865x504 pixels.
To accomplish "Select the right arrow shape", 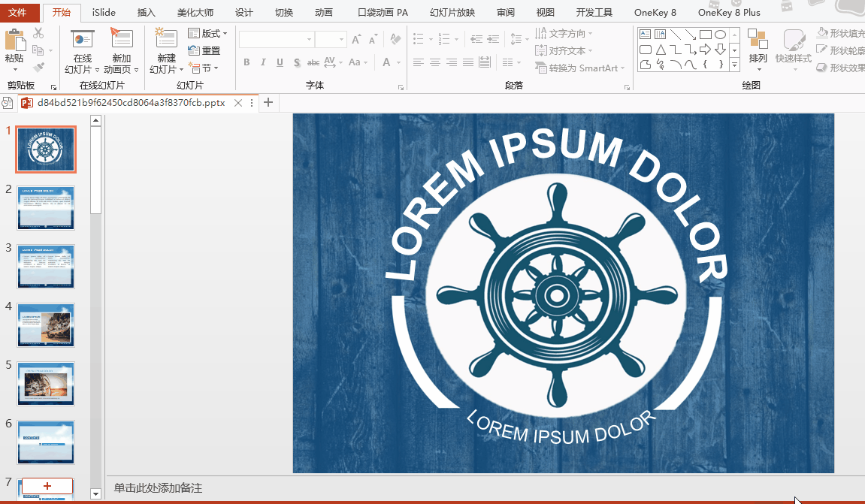I will pos(705,50).
